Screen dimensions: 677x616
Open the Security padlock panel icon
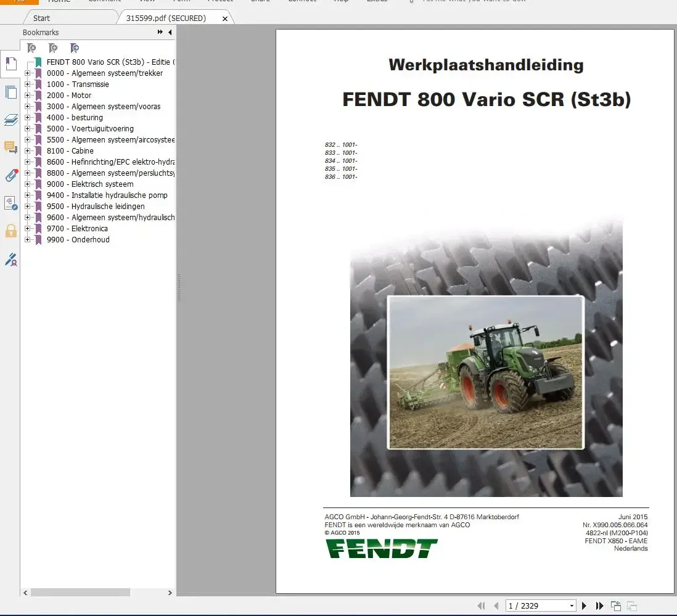tap(11, 231)
